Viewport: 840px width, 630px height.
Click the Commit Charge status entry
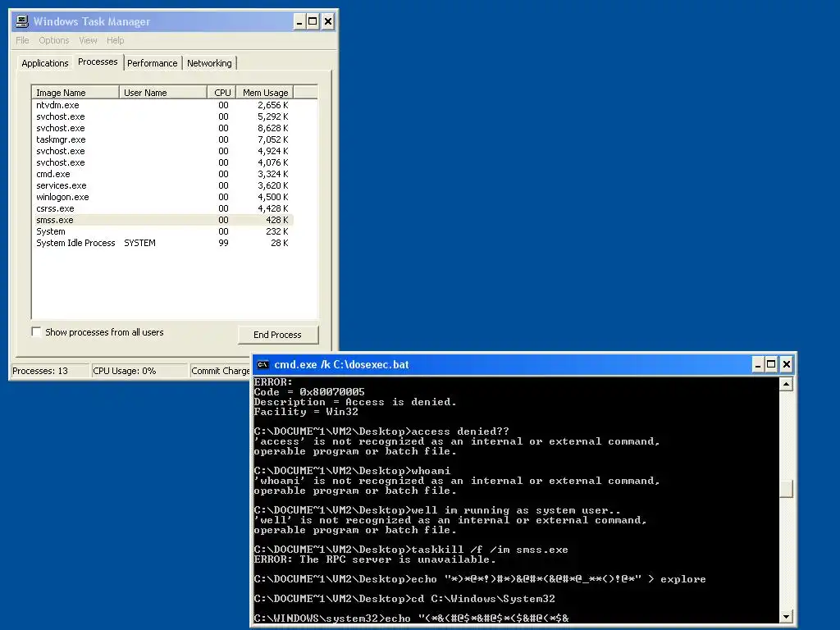click(220, 371)
